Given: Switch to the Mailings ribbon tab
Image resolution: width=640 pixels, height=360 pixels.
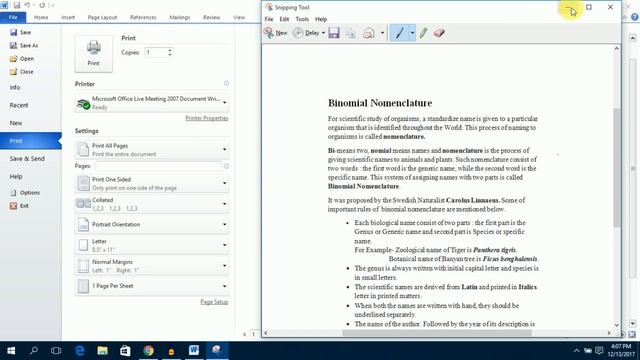Looking at the screenshot, I should click(180, 18).
